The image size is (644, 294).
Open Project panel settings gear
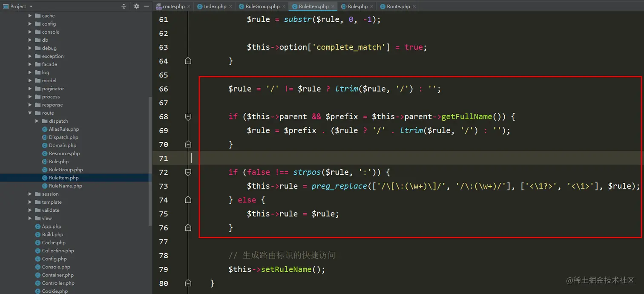[136, 6]
